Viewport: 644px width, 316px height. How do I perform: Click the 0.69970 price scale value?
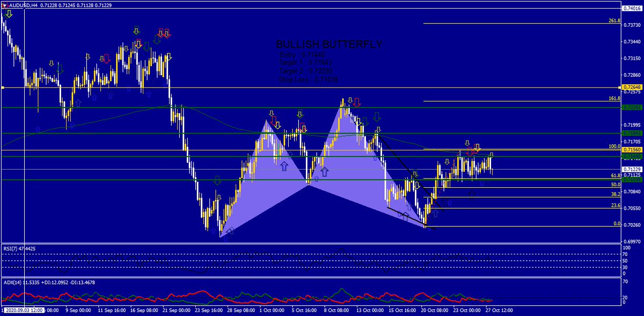(632, 242)
